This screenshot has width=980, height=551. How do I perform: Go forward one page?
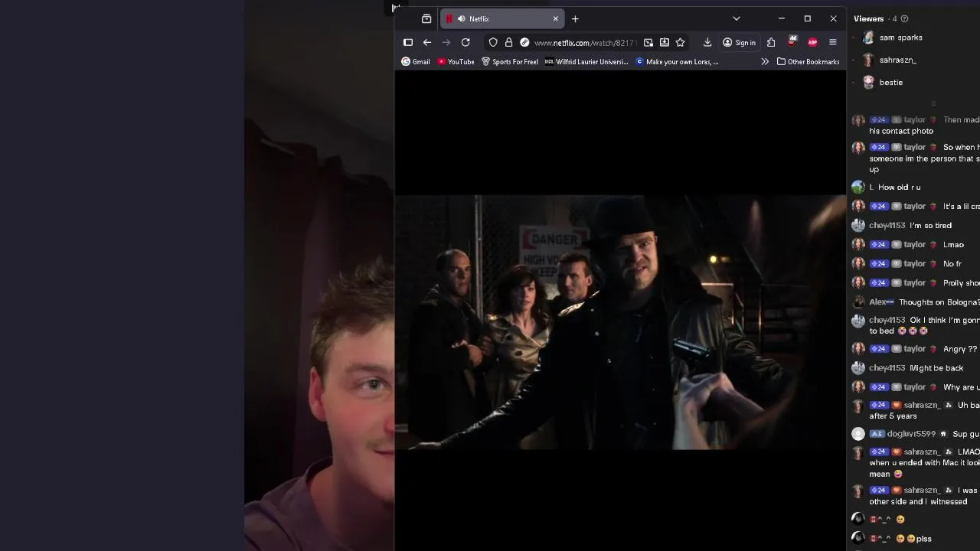click(446, 42)
